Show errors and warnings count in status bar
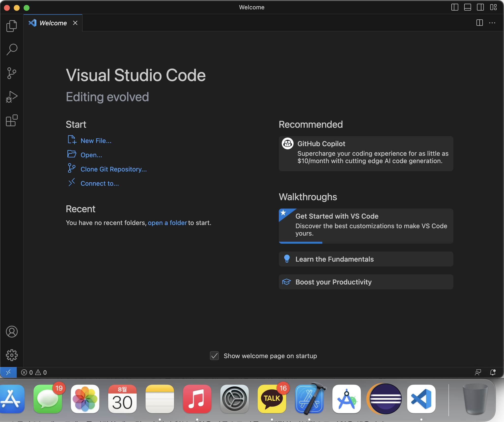The width and height of the screenshot is (504, 422). (x=34, y=372)
